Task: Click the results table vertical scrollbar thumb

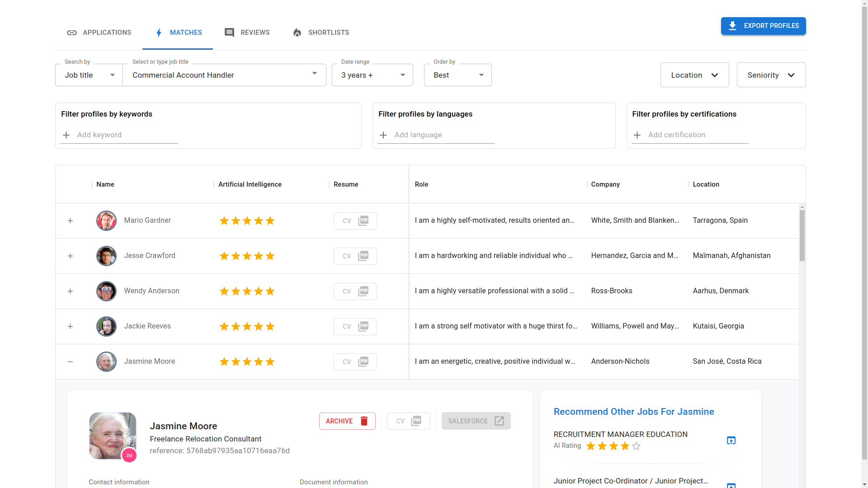Action: [802, 235]
